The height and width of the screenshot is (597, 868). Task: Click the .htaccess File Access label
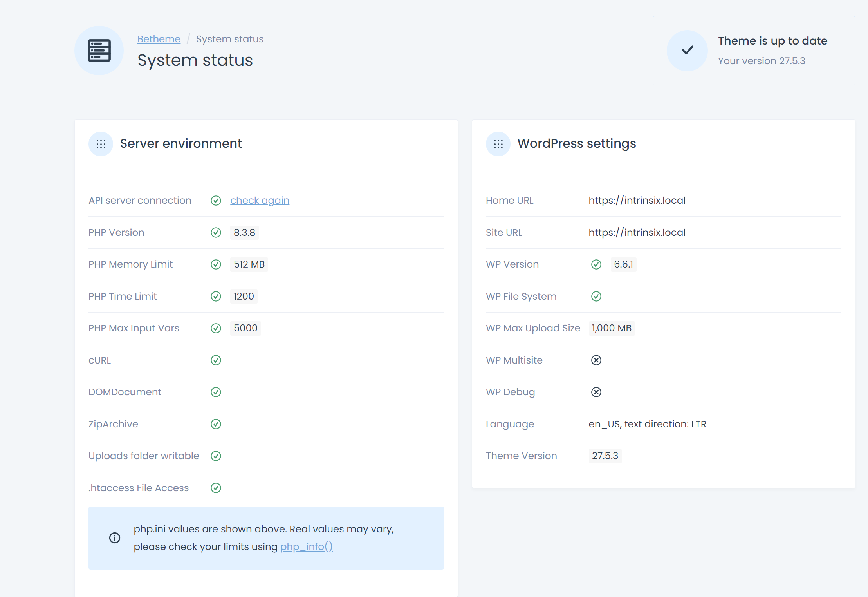pos(139,488)
